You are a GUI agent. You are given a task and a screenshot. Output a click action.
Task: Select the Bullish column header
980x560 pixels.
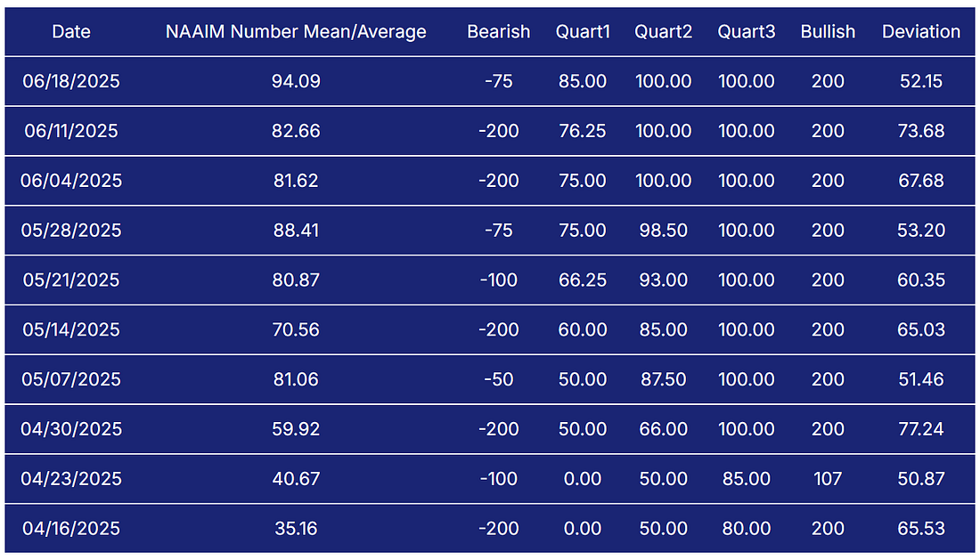pos(828,32)
